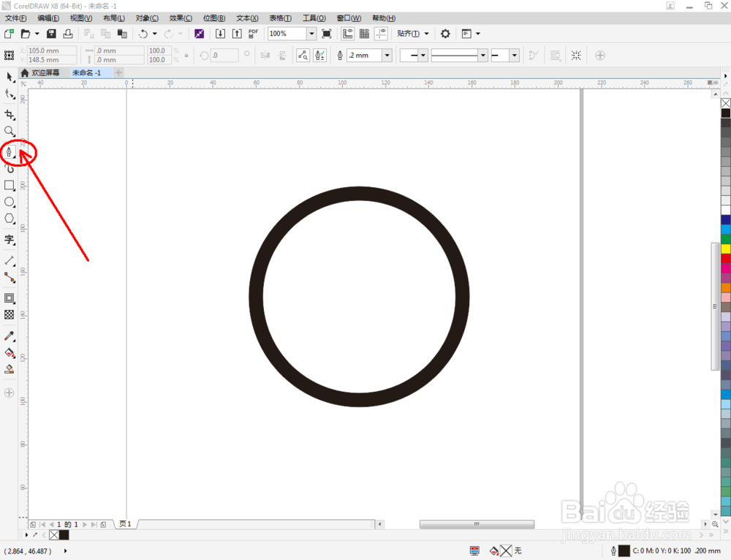
Task: Click the Export icon
Action: point(237,34)
